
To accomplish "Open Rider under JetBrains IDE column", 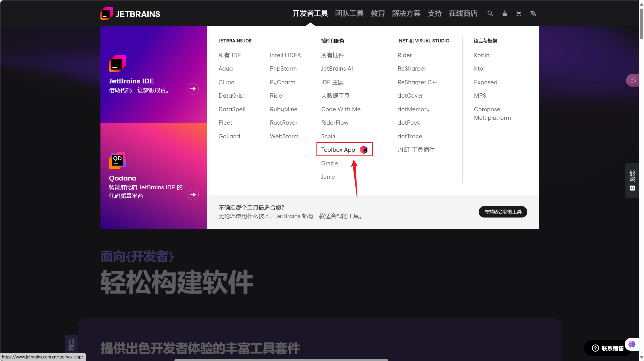I will click(277, 96).
